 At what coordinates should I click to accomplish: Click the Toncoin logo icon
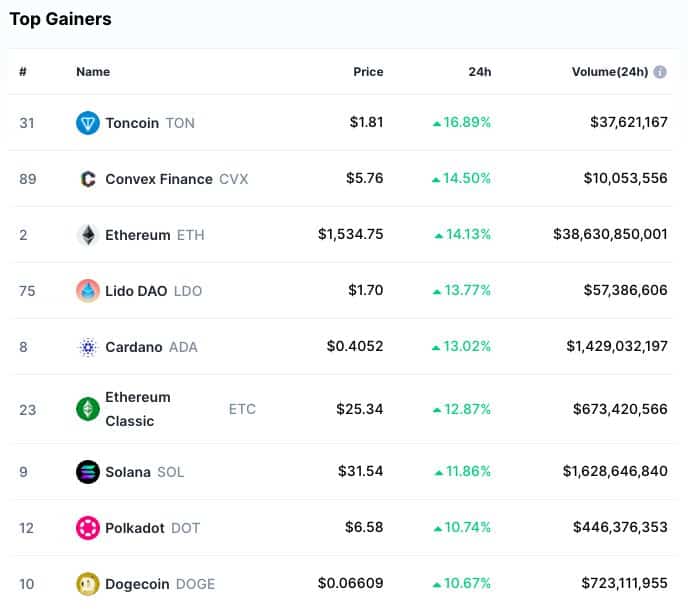click(88, 123)
